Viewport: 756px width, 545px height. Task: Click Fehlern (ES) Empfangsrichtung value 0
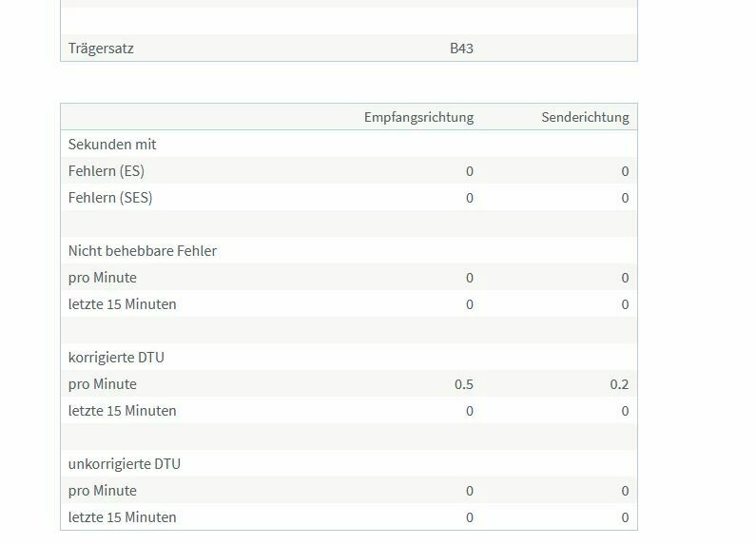470,171
